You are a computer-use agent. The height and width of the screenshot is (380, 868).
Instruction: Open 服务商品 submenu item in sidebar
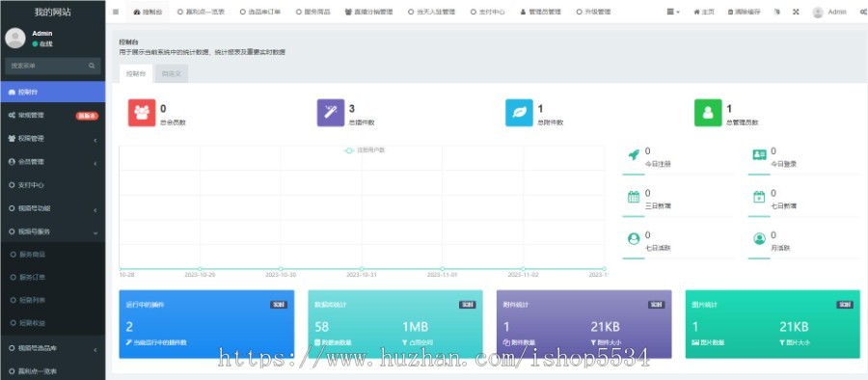pyautogui.click(x=53, y=255)
